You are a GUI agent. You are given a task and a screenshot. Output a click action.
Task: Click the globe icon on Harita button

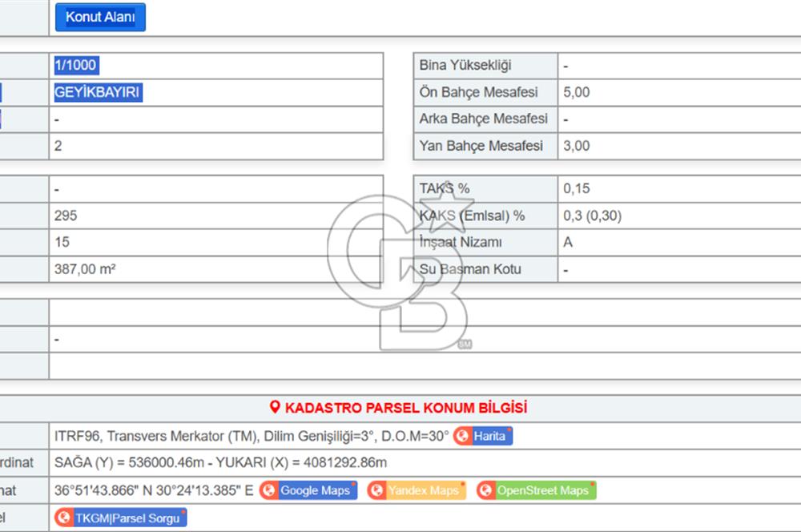point(462,436)
